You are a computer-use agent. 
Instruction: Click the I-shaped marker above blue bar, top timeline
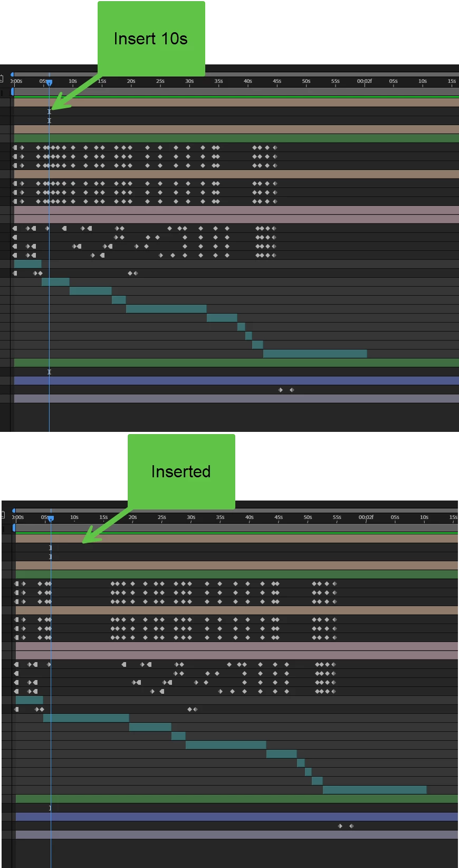[49, 372]
